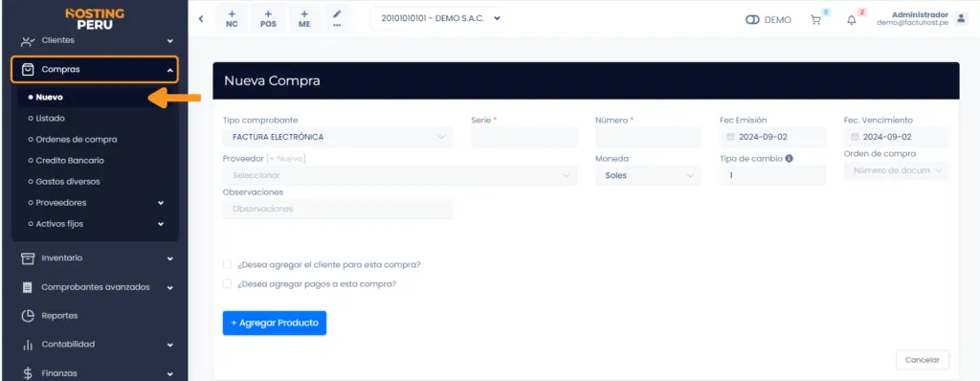Open the Fec. Vencimiento calendar icon

point(855,137)
